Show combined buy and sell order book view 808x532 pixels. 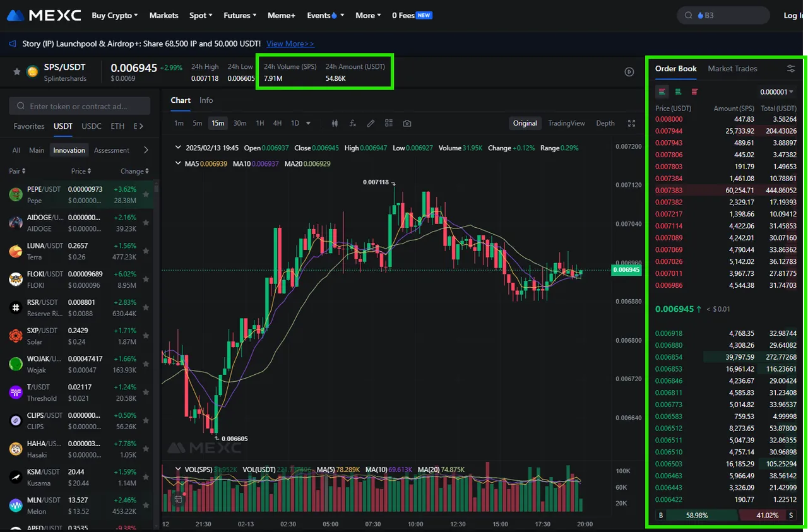662,92
